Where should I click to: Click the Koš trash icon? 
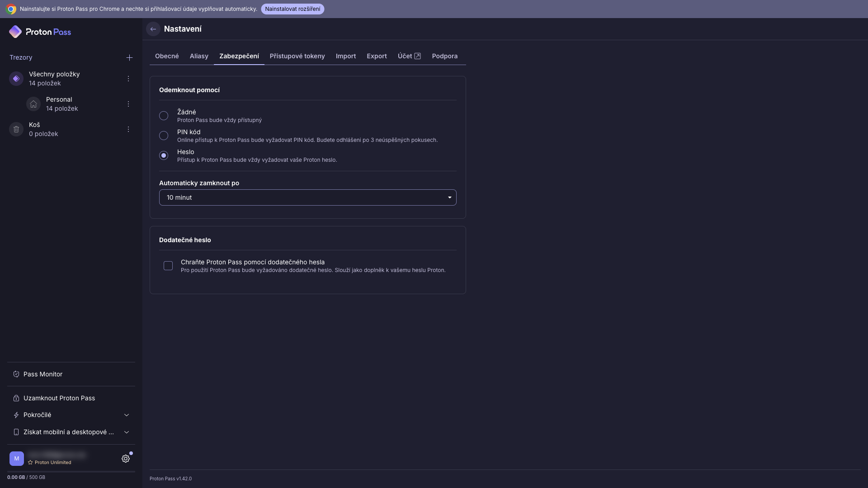(x=16, y=129)
